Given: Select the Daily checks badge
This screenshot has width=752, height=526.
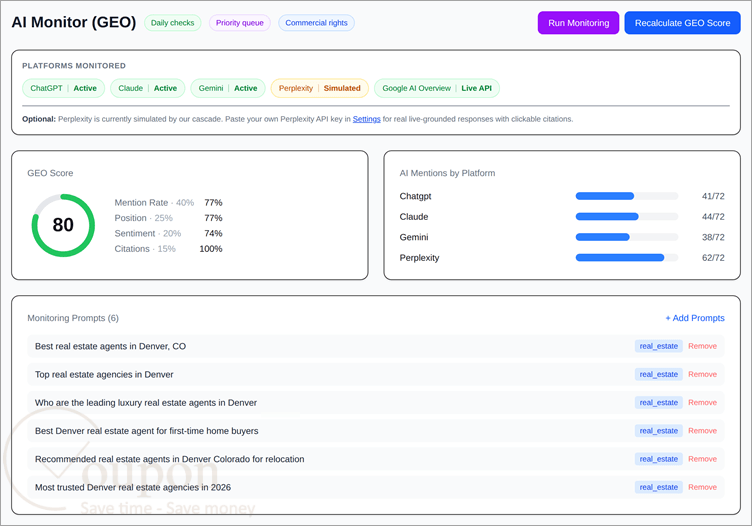Looking at the screenshot, I should coord(173,23).
